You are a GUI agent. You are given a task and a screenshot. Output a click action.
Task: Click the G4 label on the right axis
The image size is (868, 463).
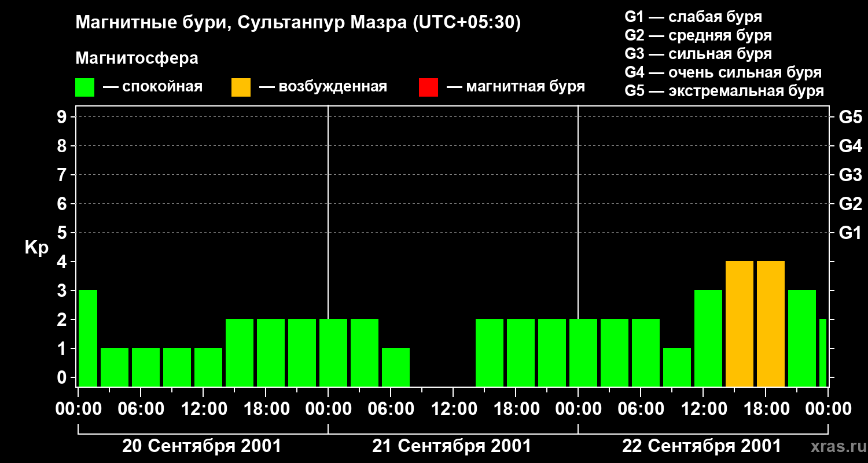coord(850,146)
